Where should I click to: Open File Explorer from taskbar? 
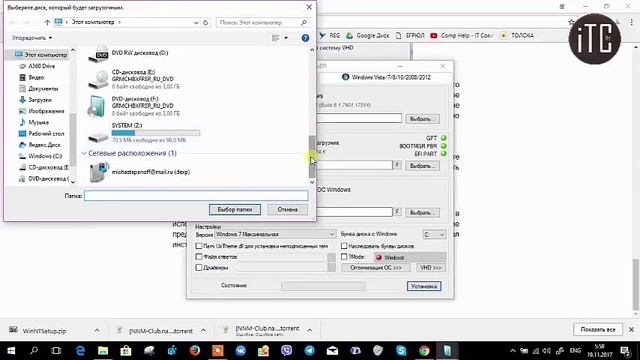103,351
